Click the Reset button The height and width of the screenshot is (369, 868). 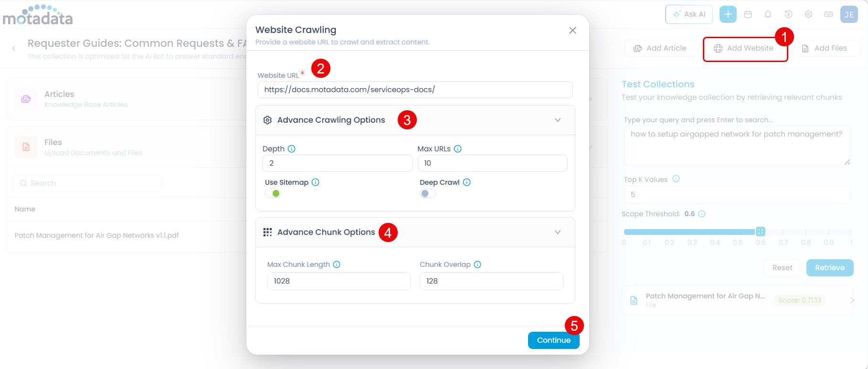coord(783,268)
